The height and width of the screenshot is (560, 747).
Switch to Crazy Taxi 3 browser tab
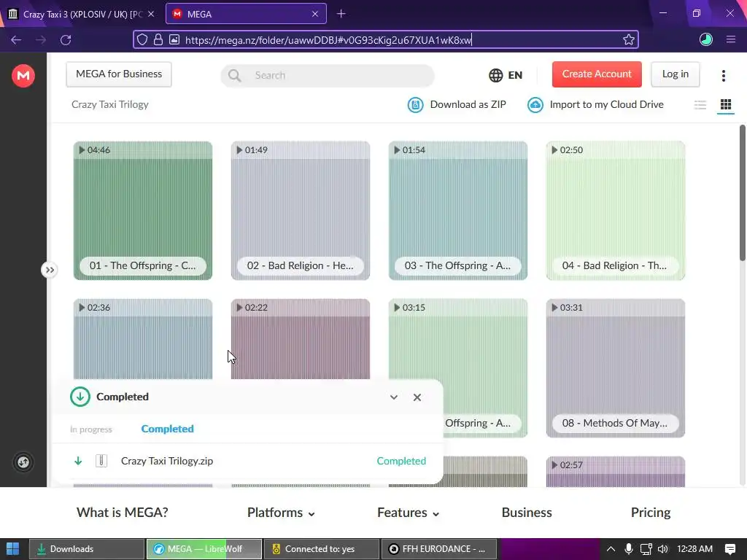[82, 15]
